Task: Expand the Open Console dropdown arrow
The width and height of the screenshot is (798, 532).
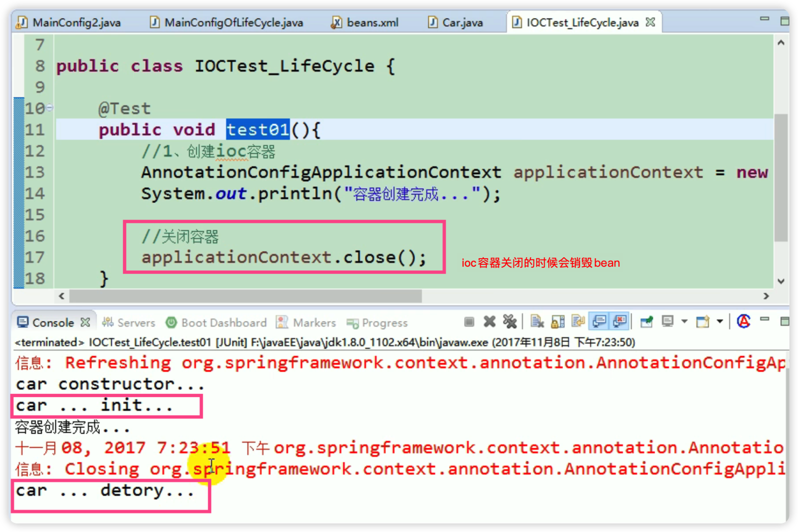Action: click(x=720, y=322)
